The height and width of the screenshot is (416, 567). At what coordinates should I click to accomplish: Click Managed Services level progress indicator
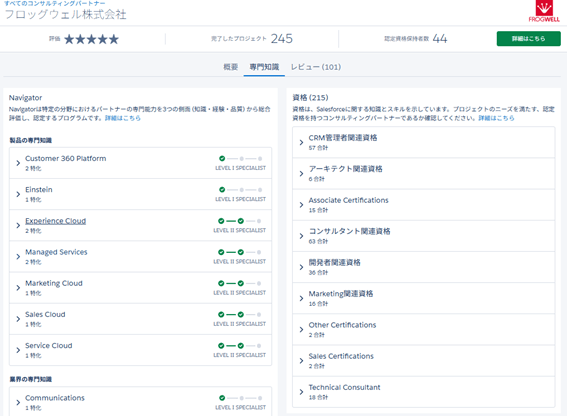coord(240,252)
